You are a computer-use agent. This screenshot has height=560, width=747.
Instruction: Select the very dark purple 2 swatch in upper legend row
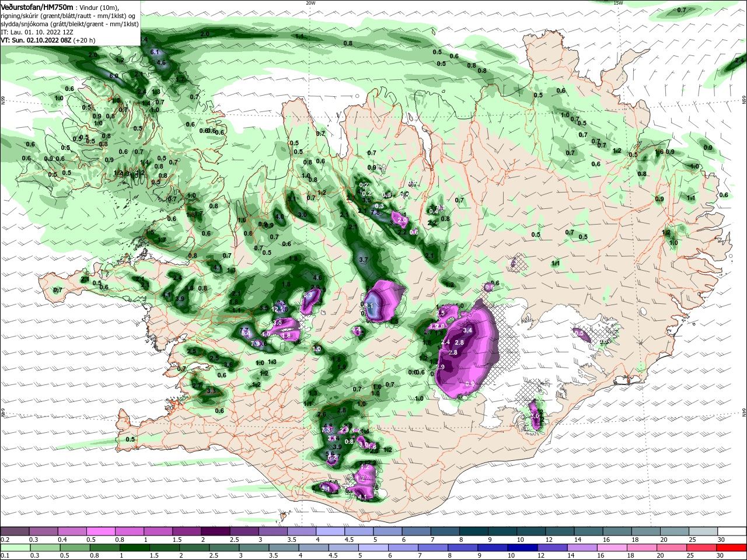point(215,531)
